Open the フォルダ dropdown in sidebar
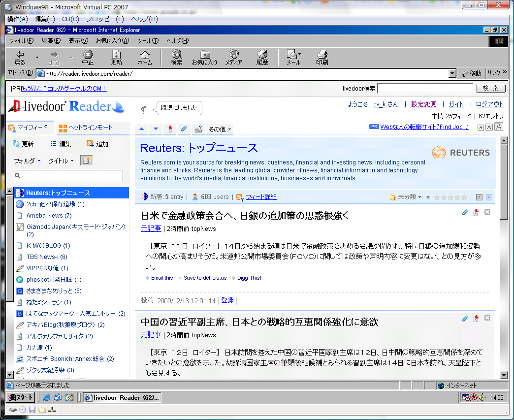This screenshot has height=420, width=514. 27,161
